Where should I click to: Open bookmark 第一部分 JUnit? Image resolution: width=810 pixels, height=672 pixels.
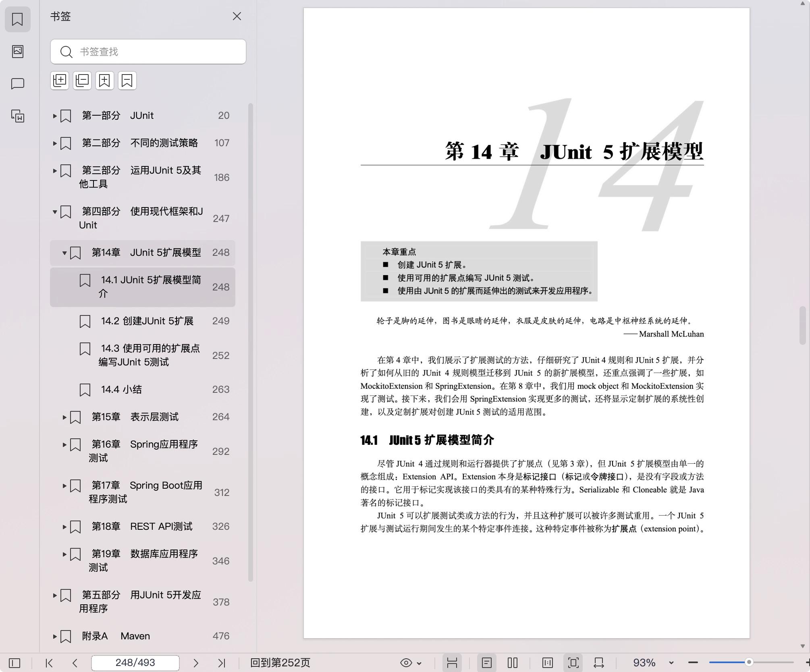pos(143,116)
